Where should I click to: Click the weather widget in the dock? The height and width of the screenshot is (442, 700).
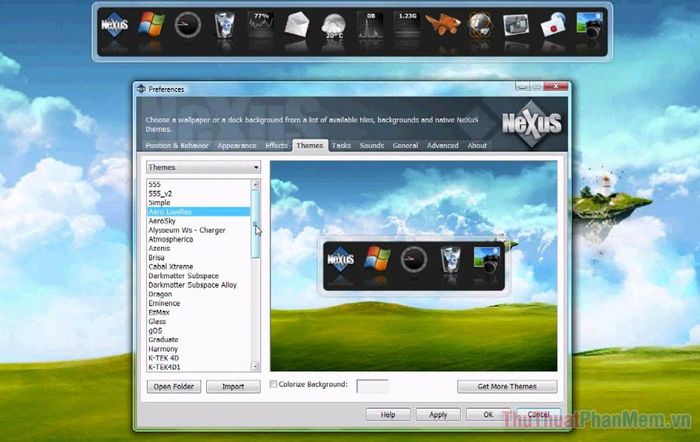tap(333, 25)
